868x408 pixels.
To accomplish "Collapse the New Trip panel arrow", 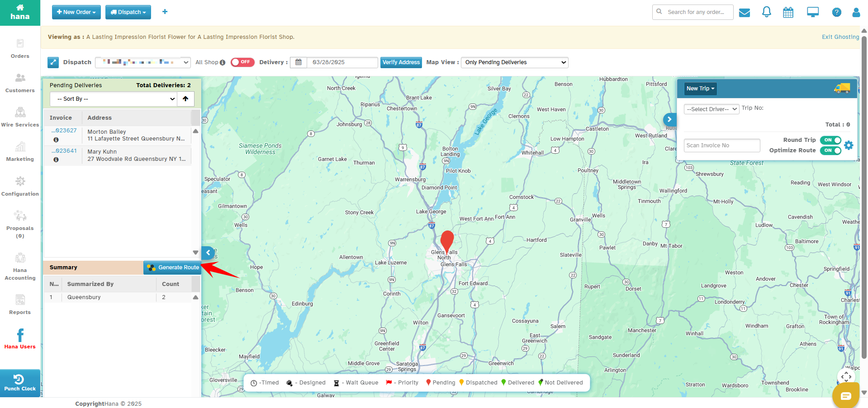I will 669,119.
